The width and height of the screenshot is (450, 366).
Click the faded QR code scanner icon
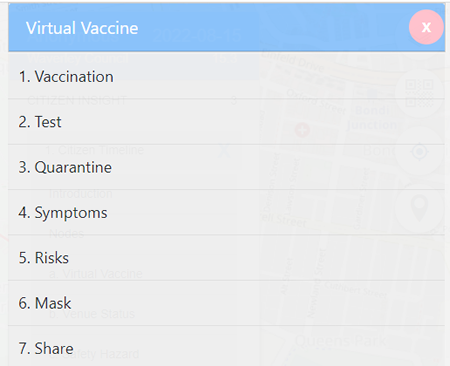coord(419,93)
